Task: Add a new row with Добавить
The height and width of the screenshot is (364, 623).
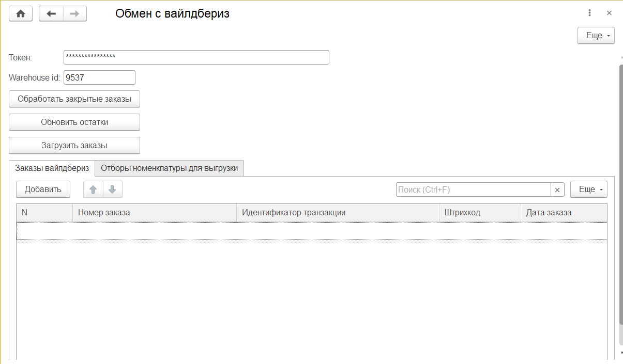Action: (43, 189)
